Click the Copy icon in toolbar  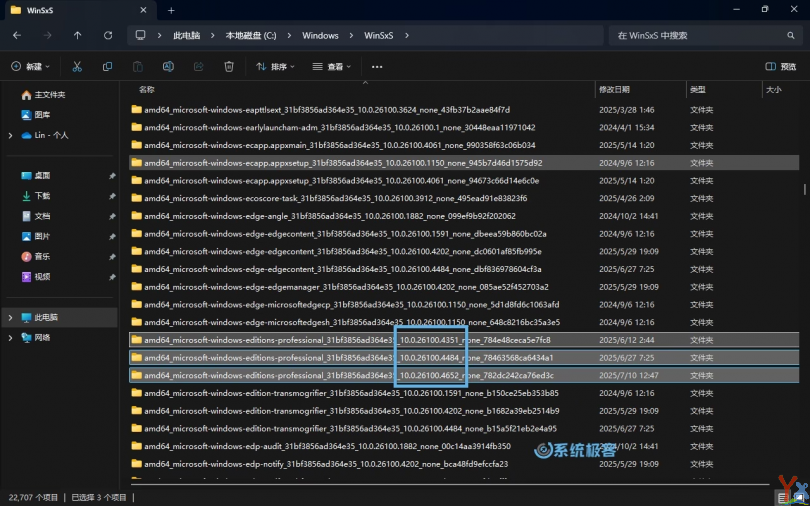click(107, 67)
